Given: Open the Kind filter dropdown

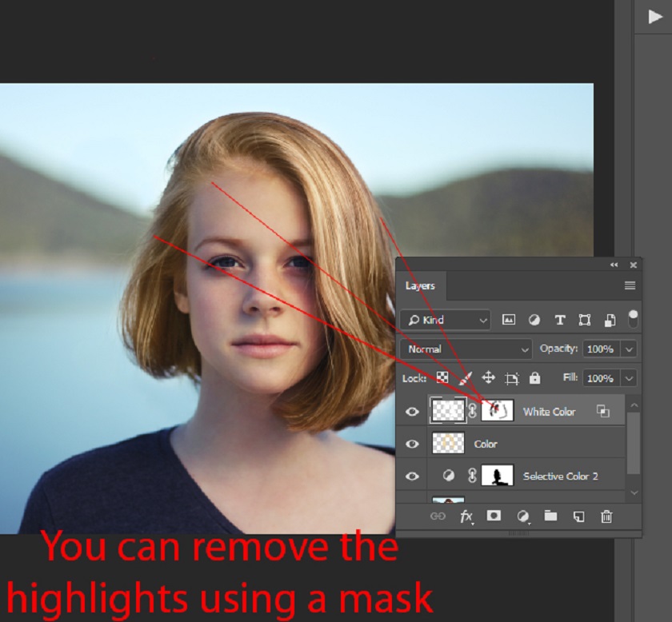Looking at the screenshot, I should 446,320.
